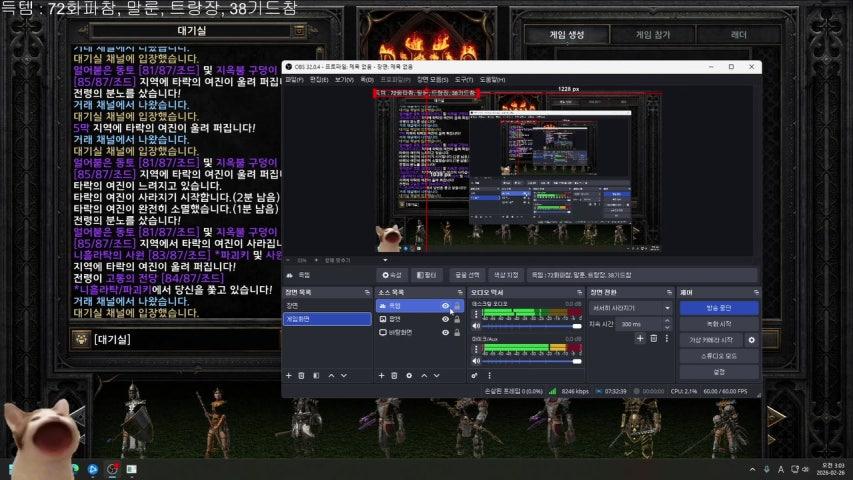853x480 pixels.
Task: Toggle visibility of the 바탕화면 source
Action: [446, 333]
